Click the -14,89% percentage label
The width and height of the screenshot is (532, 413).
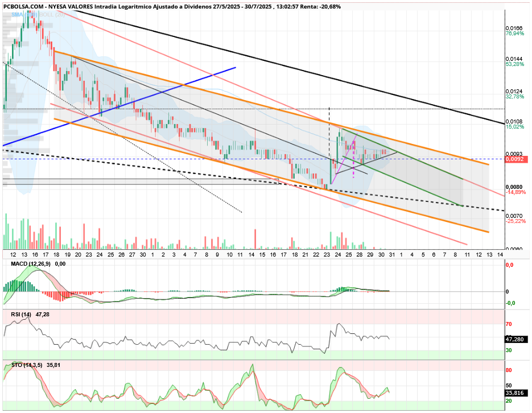(515, 192)
